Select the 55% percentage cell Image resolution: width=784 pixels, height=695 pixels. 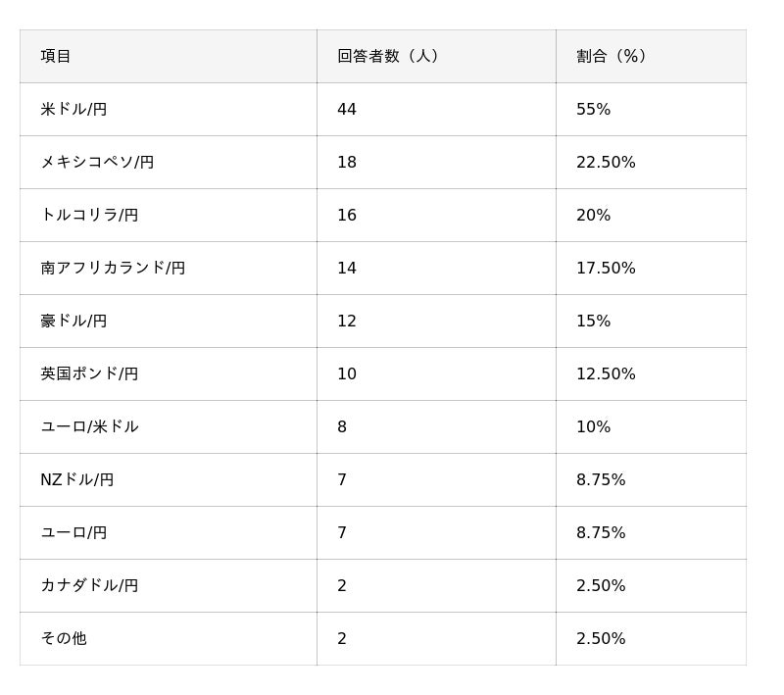coord(593,109)
